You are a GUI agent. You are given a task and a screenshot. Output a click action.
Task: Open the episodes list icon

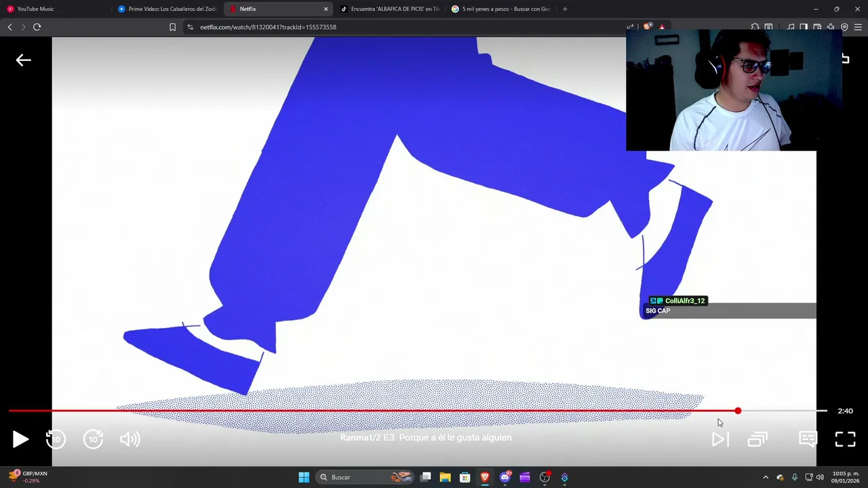click(757, 439)
